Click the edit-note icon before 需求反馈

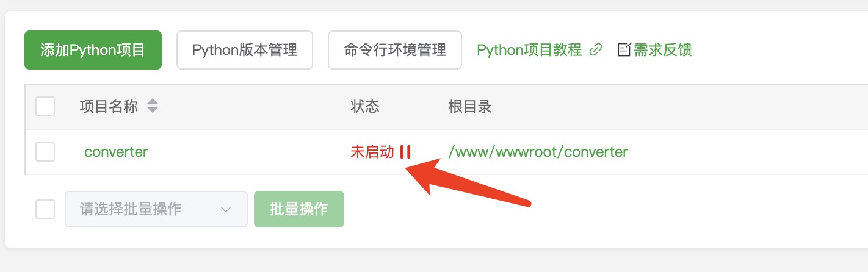624,50
